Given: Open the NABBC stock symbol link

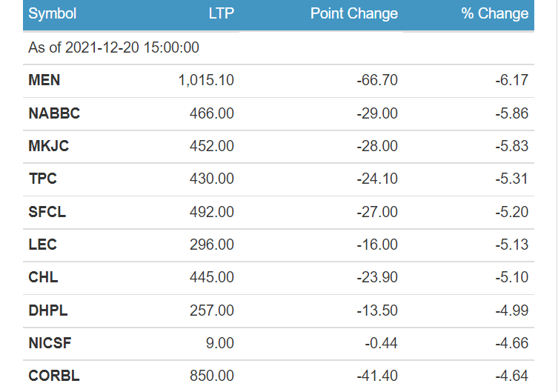Looking at the screenshot, I should coord(54,113).
